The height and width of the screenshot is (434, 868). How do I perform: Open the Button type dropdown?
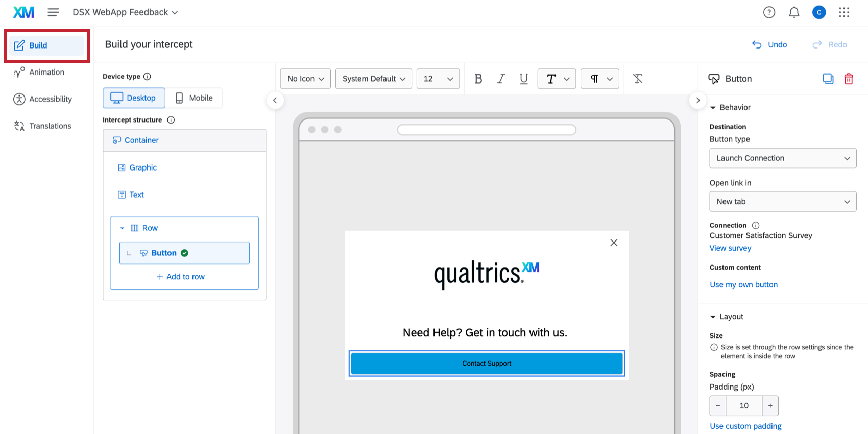[782, 158]
